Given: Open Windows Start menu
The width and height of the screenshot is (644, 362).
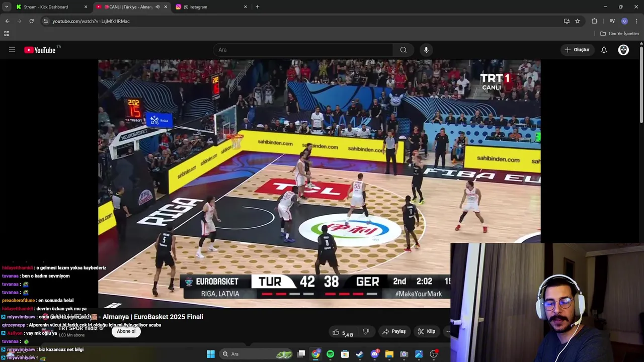Looking at the screenshot, I should pyautogui.click(x=211, y=354).
